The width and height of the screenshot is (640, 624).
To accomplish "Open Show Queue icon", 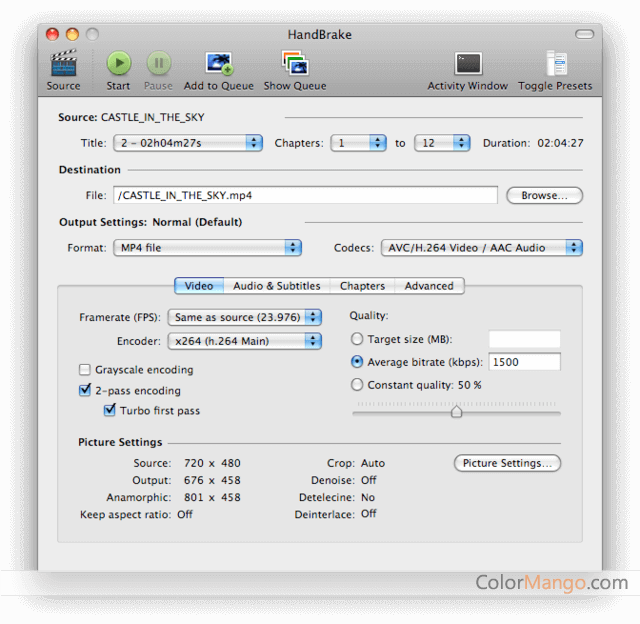I will (295, 63).
